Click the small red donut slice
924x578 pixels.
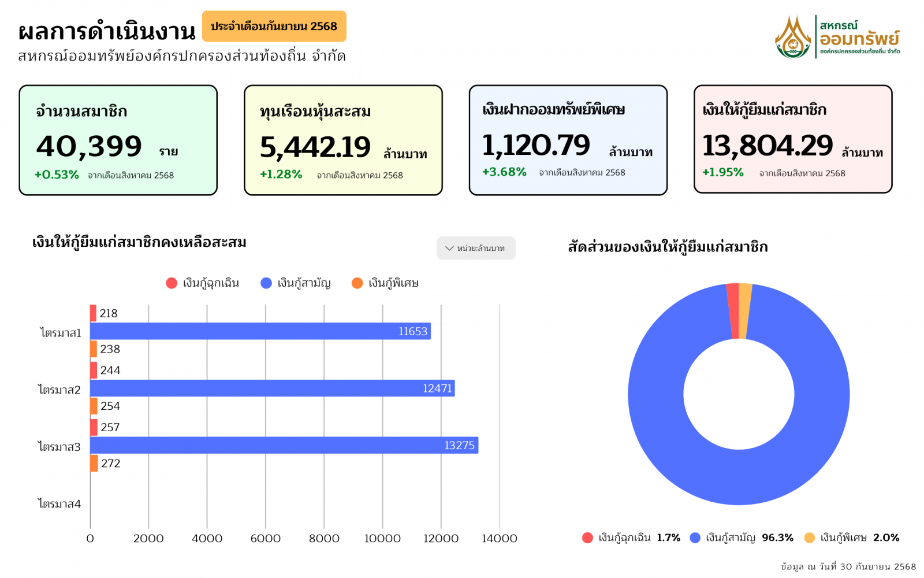click(733, 311)
